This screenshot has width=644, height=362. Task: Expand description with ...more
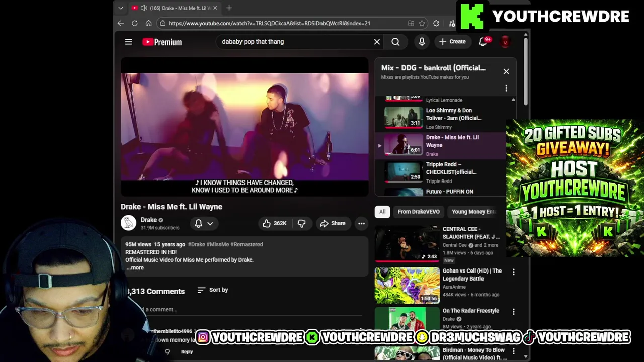click(135, 268)
